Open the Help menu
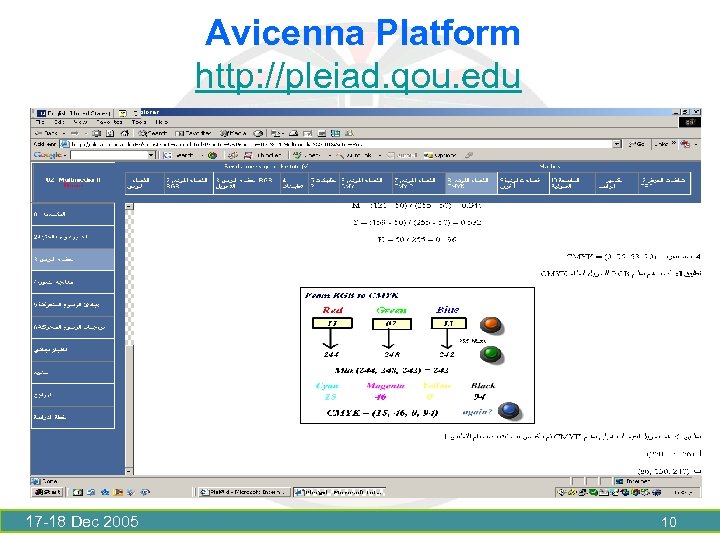Image resolution: width=720 pixels, height=540 pixels. point(161,122)
